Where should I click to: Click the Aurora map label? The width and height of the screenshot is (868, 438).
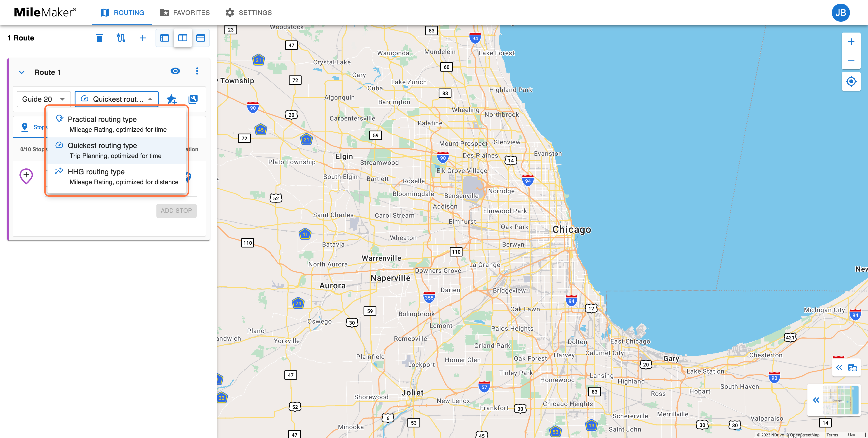pos(333,286)
